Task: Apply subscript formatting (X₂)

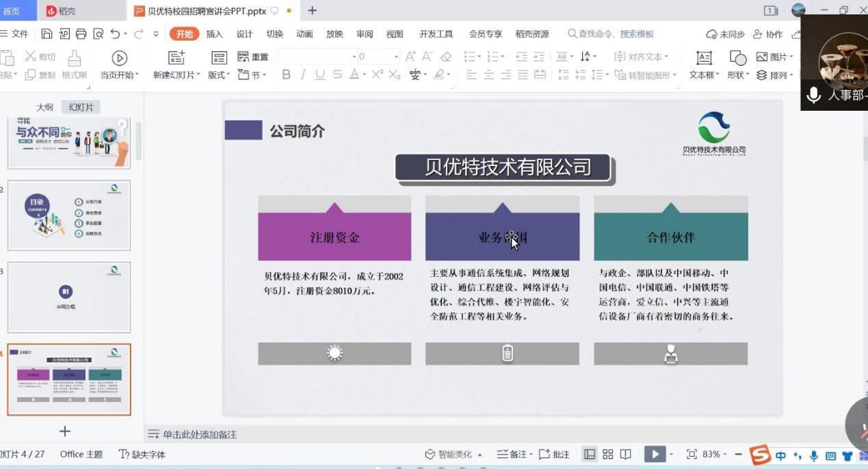Action: pos(395,75)
